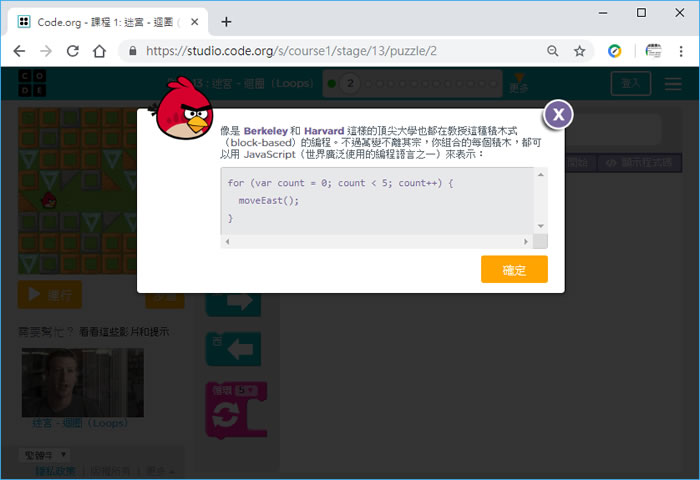The width and height of the screenshot is (700, 480).
Task: Expand the 更多 dropdown in header
Action: click(x=519, y=83)
